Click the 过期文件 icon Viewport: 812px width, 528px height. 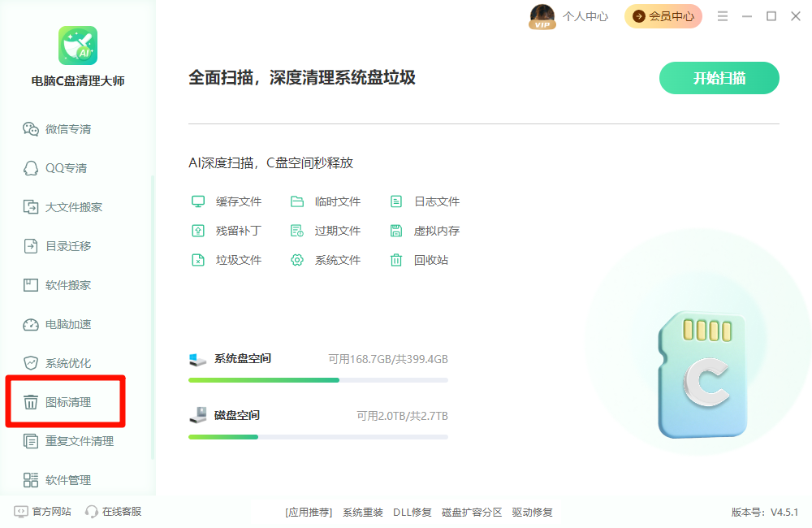tap(296, 231)
